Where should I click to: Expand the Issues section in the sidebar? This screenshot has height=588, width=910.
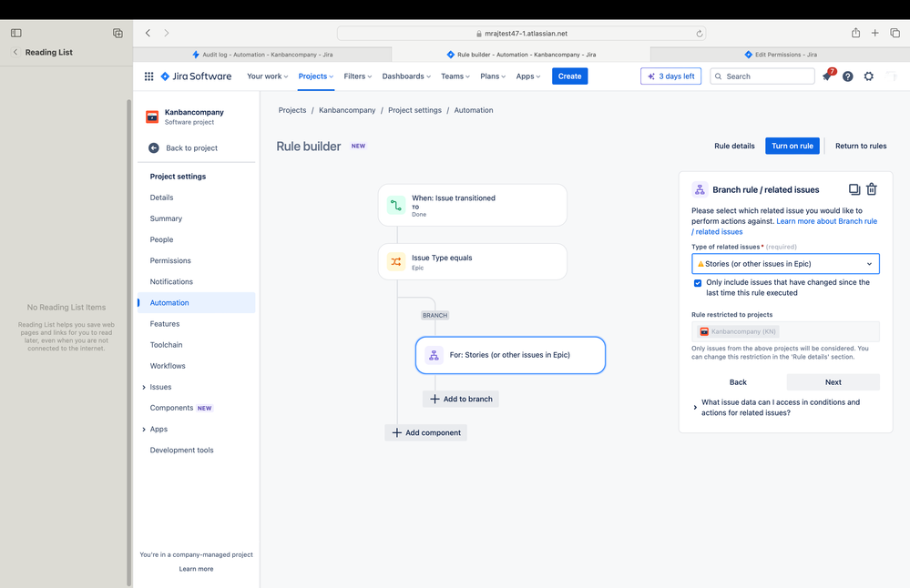(x=144, y=388)
